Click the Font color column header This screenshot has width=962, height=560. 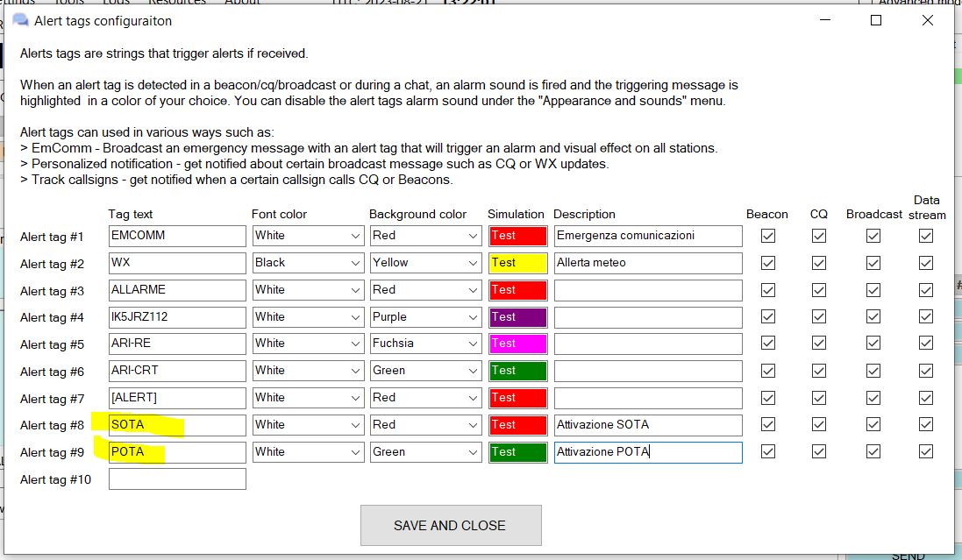pyautogui.click(x=279, y=214)
